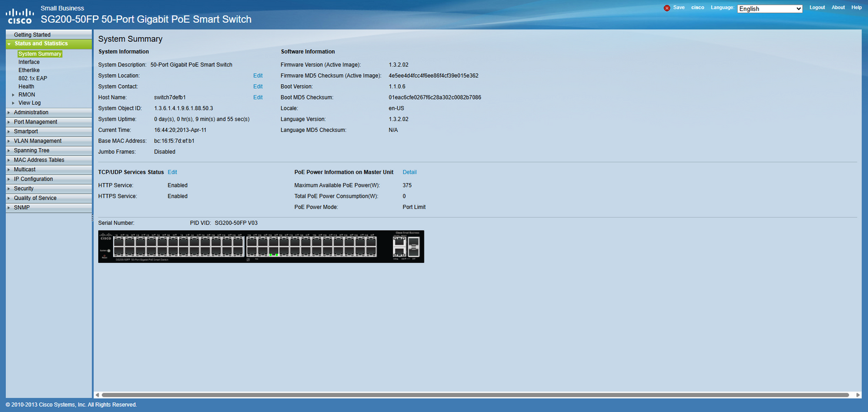The height and width of the screenshot is (412, 868).
Task: Collapse the Status and Statistics section
Action: (9, 44)
